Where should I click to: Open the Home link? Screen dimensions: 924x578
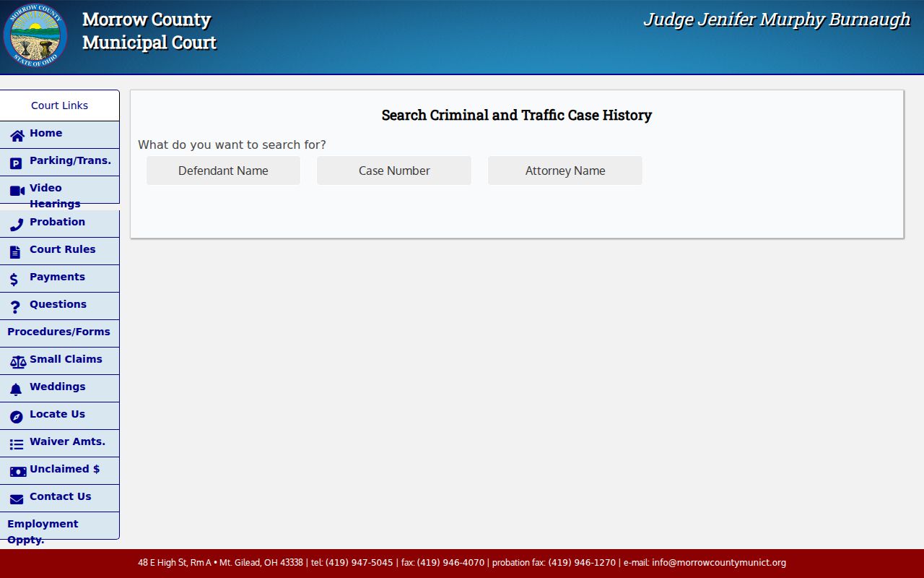[59, 134]
